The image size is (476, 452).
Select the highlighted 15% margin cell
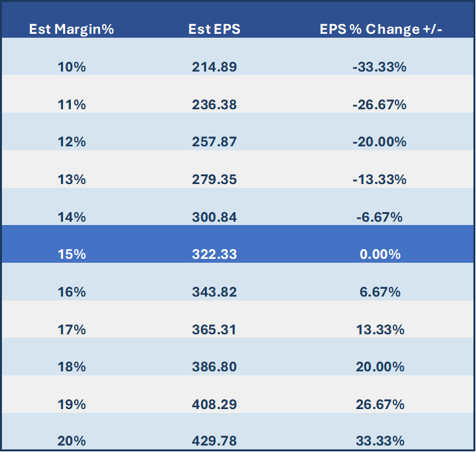(71, 255)
